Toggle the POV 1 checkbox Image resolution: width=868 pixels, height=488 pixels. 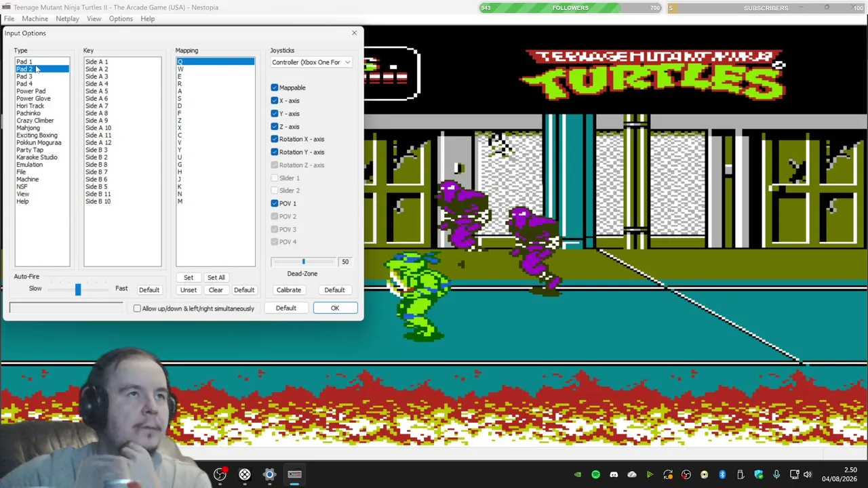(275, 203)
